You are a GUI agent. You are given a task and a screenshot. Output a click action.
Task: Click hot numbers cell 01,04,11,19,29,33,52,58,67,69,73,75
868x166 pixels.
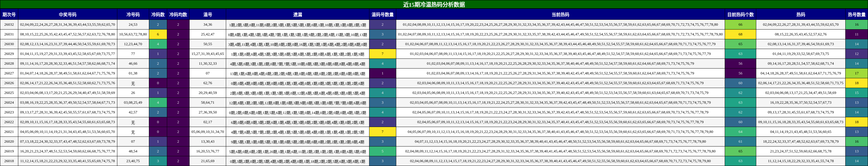pos(800,54)
